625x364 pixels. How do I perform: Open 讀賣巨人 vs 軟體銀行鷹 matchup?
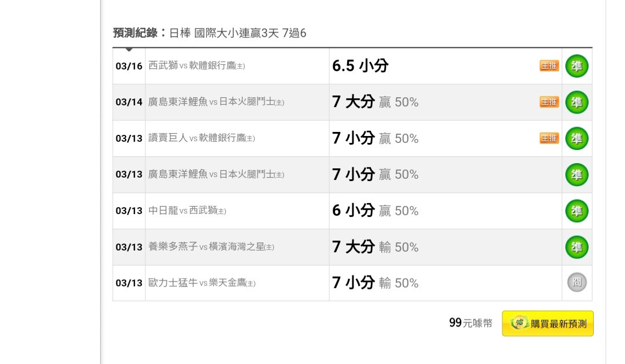[x=201, y=138]
